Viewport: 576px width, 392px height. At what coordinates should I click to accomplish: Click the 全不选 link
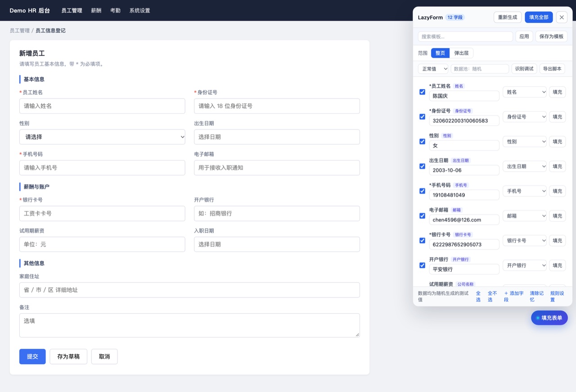click(492, 296)
